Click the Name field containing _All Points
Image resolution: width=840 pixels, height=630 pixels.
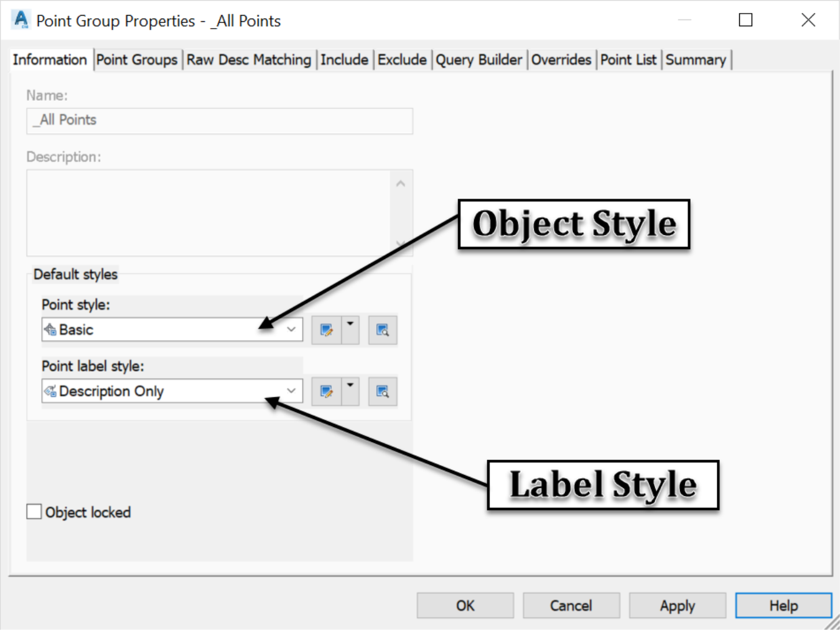point(220,121)
